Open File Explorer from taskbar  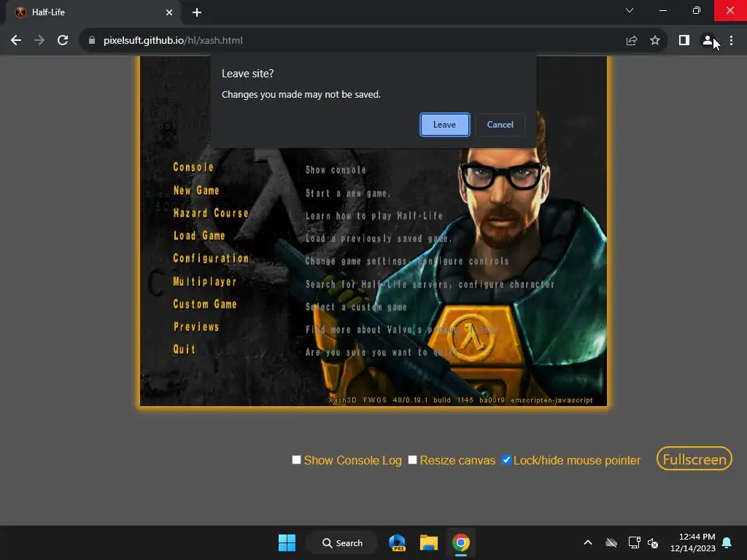pyautogui.click(x=429, y=542)
